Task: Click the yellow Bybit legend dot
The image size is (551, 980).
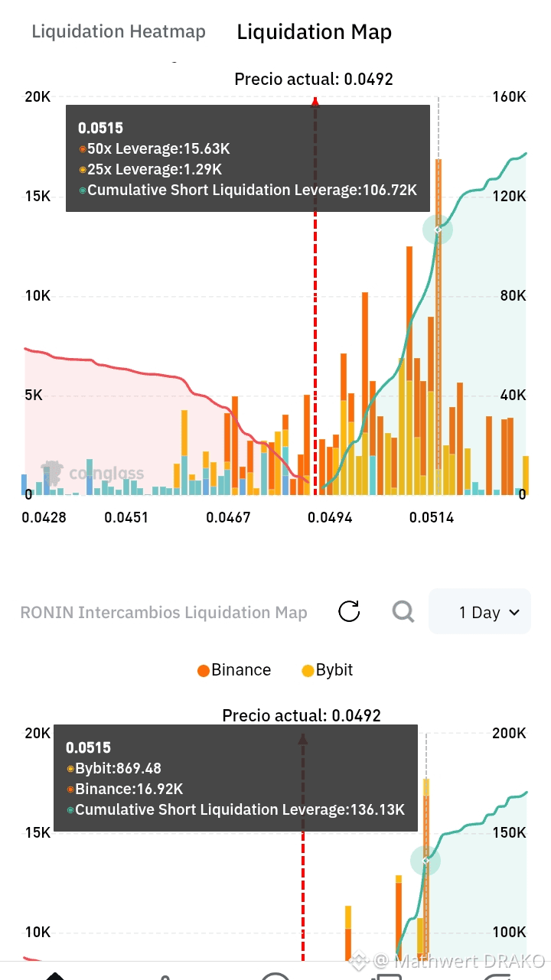Action: (x=308, y=671)
